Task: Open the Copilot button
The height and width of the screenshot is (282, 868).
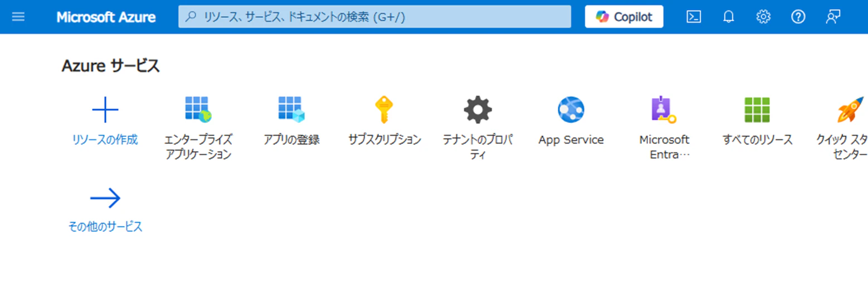Action: click(624, 17)
